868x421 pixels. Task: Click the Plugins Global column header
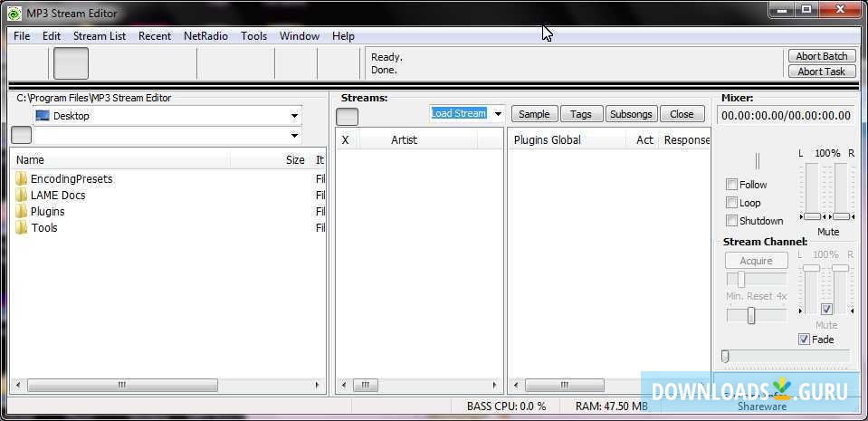(567, 140)
